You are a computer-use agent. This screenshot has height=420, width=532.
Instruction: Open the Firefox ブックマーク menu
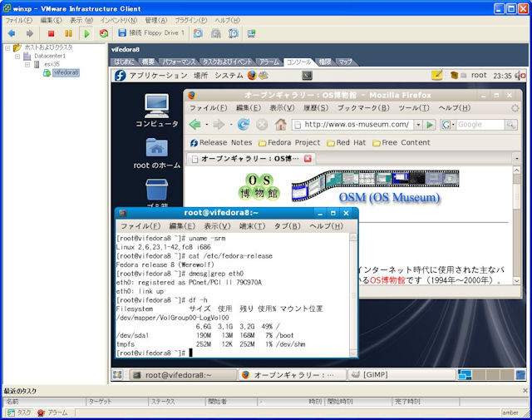(x=363, y=108)
